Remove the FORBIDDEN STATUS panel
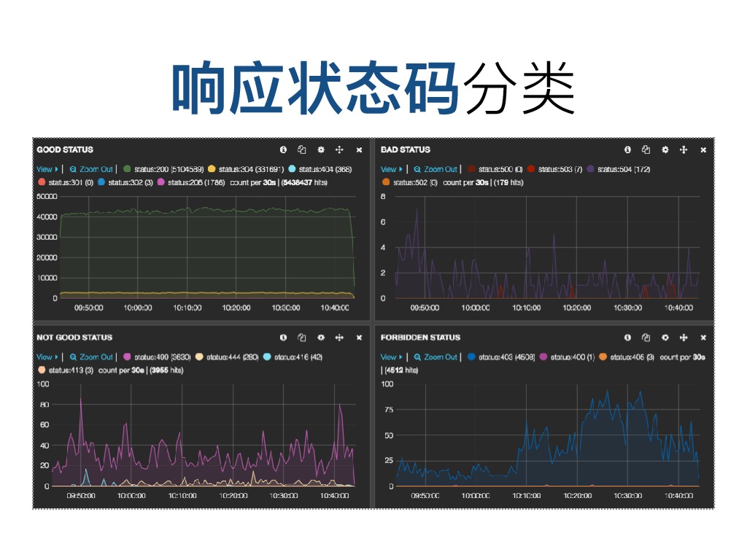The image size is (747, 560). 703,338
